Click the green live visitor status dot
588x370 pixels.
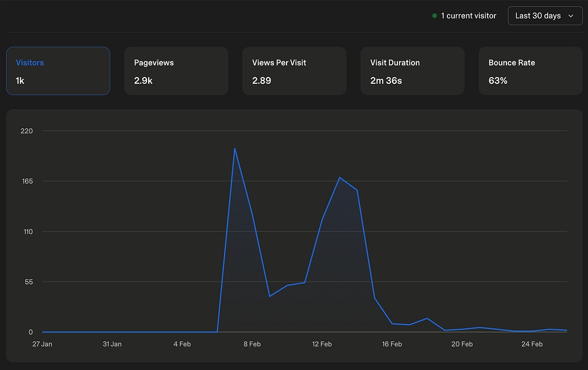tap(435, 16)
